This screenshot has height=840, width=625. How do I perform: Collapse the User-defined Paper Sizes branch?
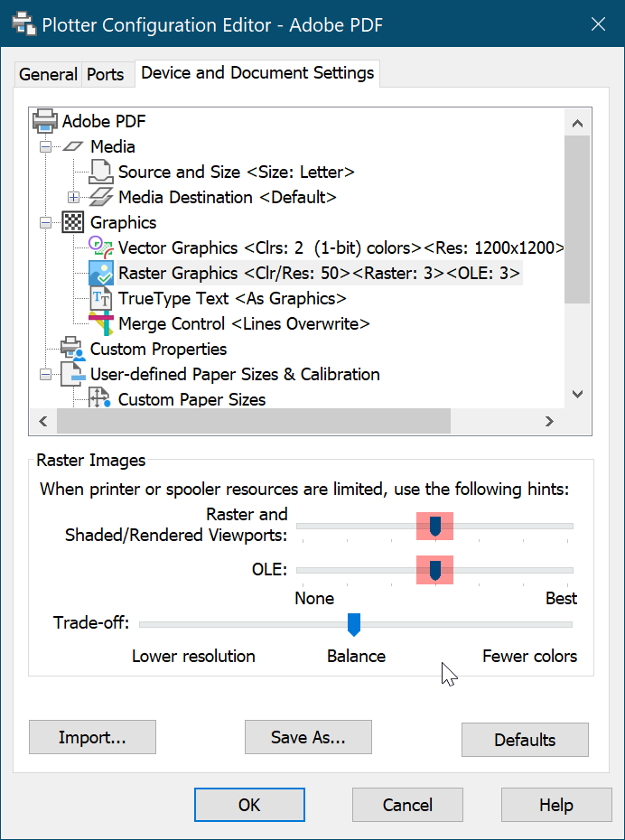tap(44, 374)
